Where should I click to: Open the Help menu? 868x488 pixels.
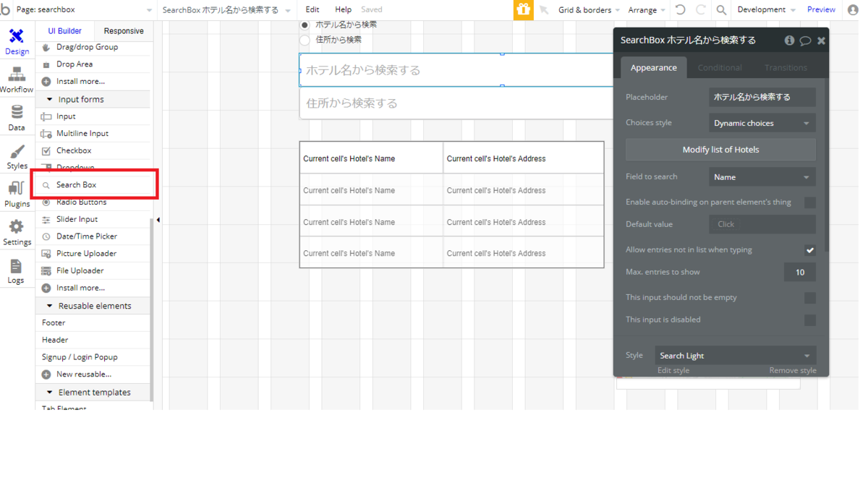tap(343, 10)
